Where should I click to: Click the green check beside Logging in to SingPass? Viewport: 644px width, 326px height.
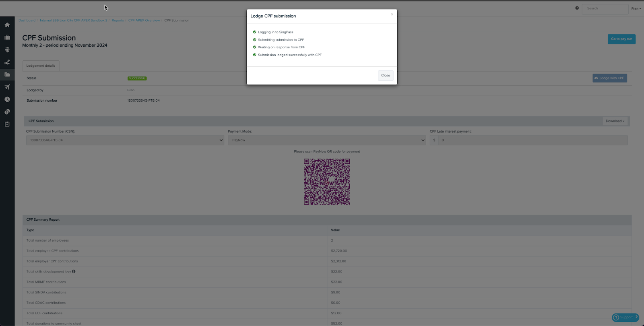pos(254,32)
